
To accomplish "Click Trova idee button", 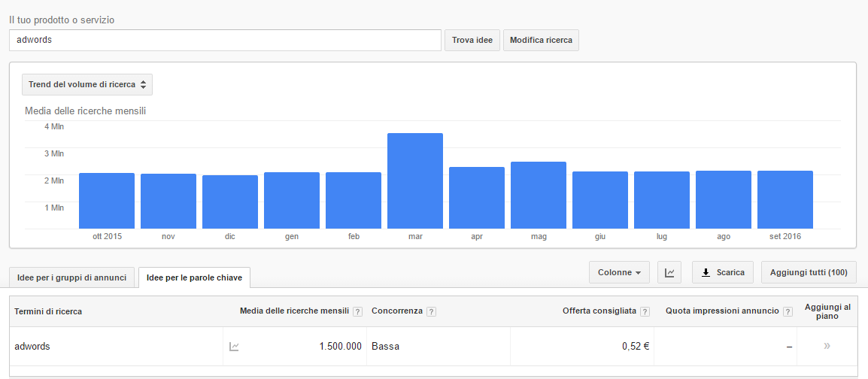I will 472,41.
